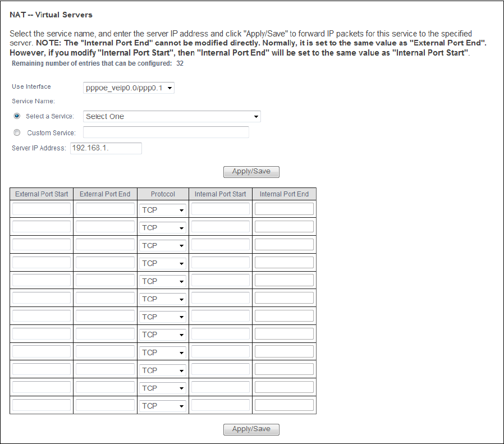Click ninth row Internal Port Start field
This screenshot has height=444, width=504.
tap(221, 351)
